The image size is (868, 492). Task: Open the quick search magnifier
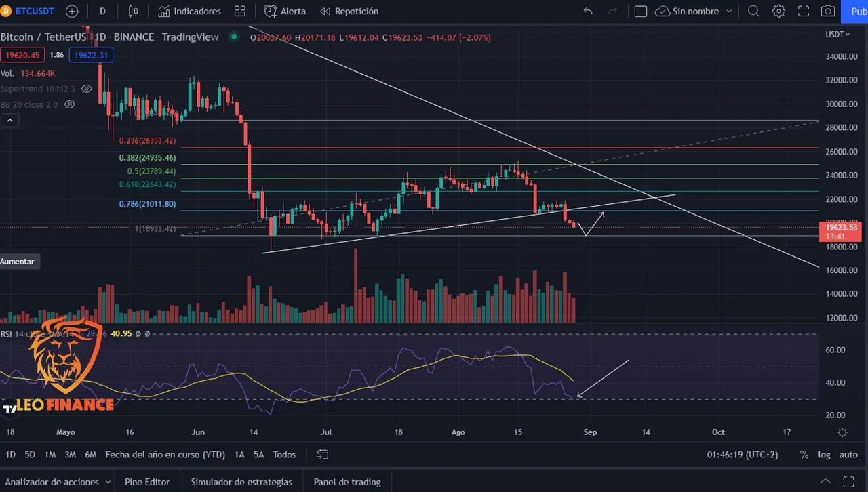[753, 12]
